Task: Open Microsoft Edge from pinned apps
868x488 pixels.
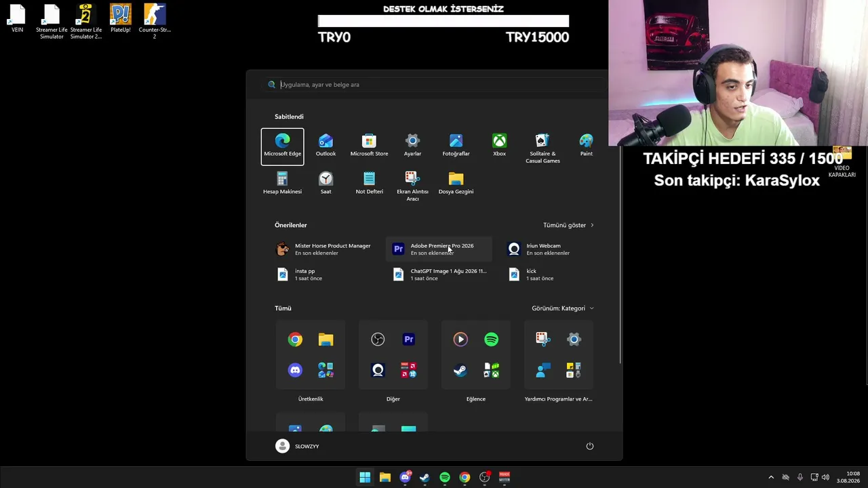Action: tap(282, 146)
